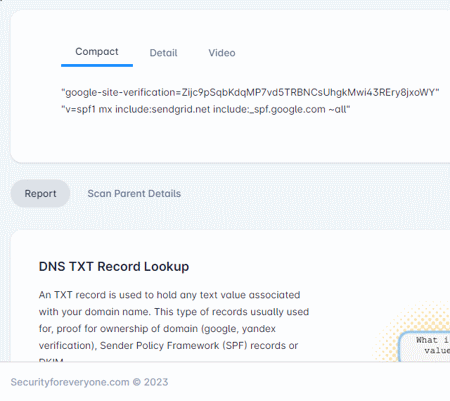Viewport: 450px width, 401px height.
Task: Click the google-site-verification TXT record line
Action: [250, 92]
